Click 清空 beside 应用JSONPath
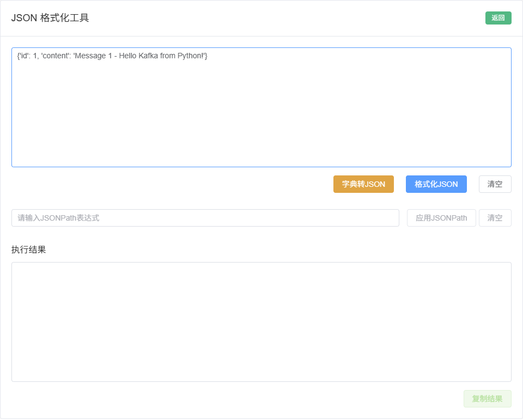 point(495,218)
